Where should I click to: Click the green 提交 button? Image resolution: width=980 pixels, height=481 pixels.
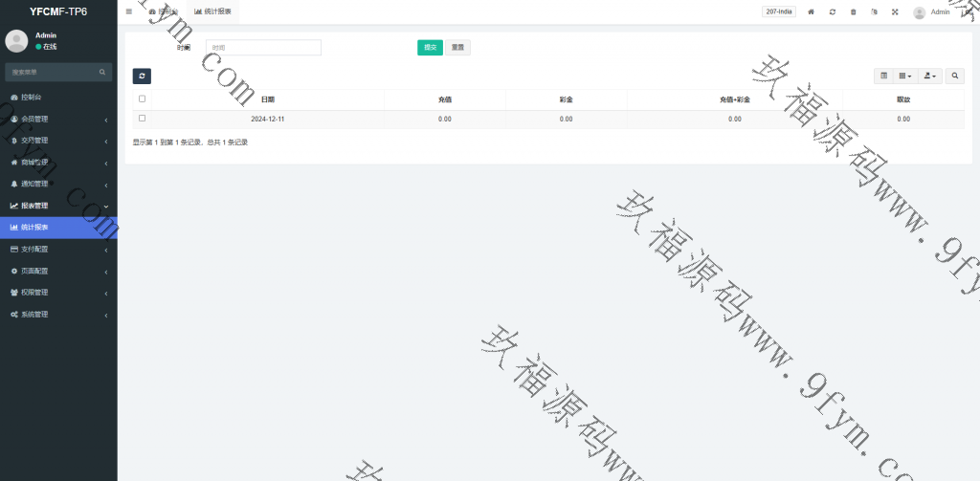(430, 47)
